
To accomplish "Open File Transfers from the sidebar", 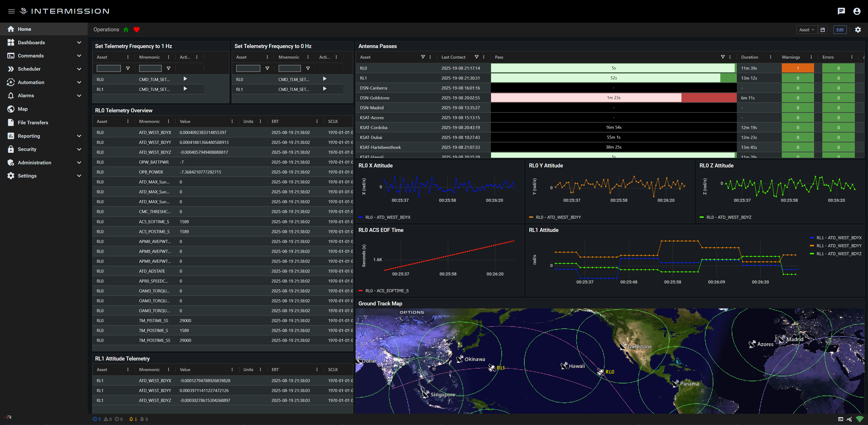I will tap(44, 123).
